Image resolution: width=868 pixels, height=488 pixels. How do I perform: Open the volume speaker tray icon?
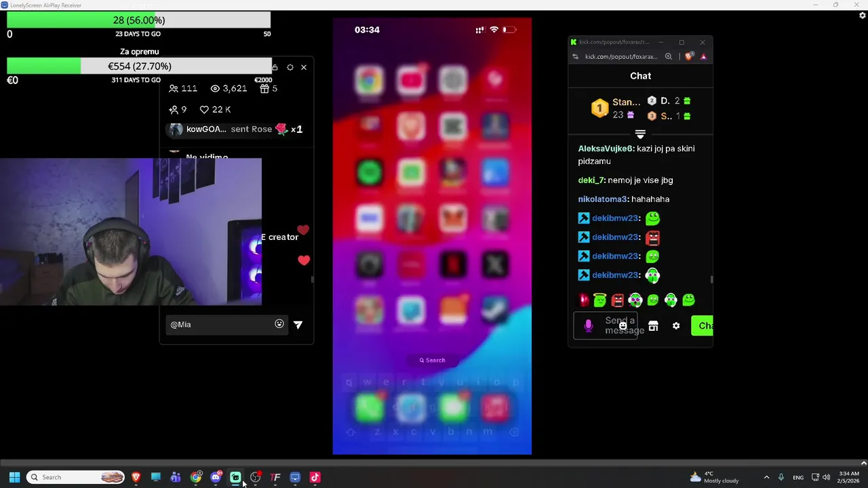point(826,477)
